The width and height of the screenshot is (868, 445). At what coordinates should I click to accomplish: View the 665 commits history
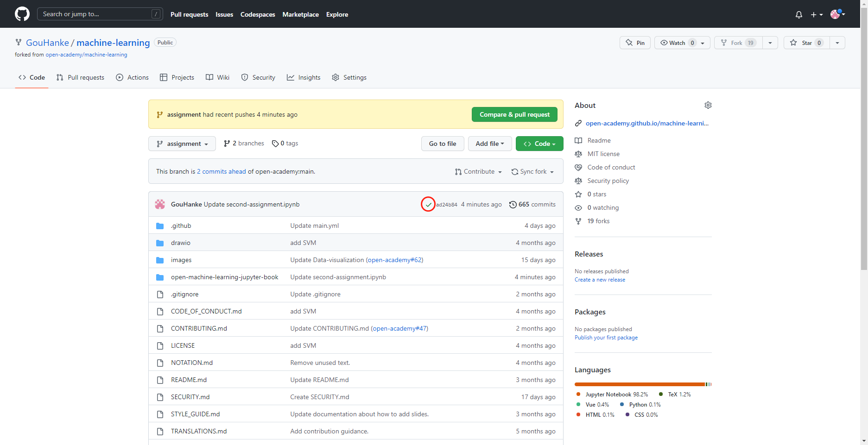click(x=532, y=204)
